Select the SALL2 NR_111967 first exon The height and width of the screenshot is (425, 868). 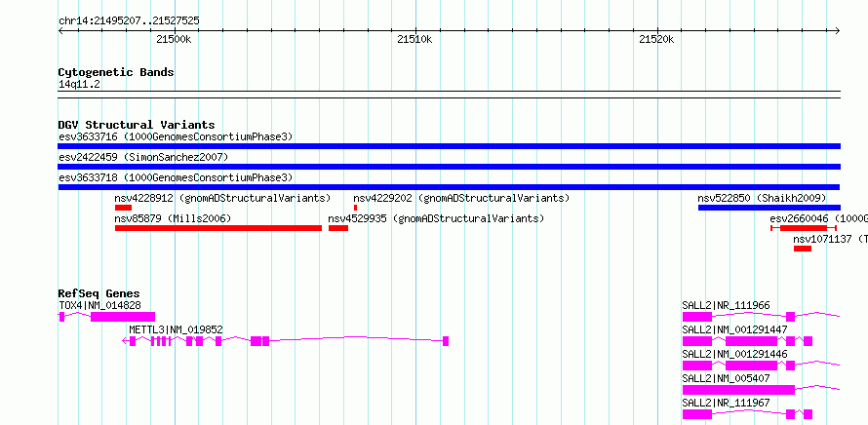pos(697,414)
